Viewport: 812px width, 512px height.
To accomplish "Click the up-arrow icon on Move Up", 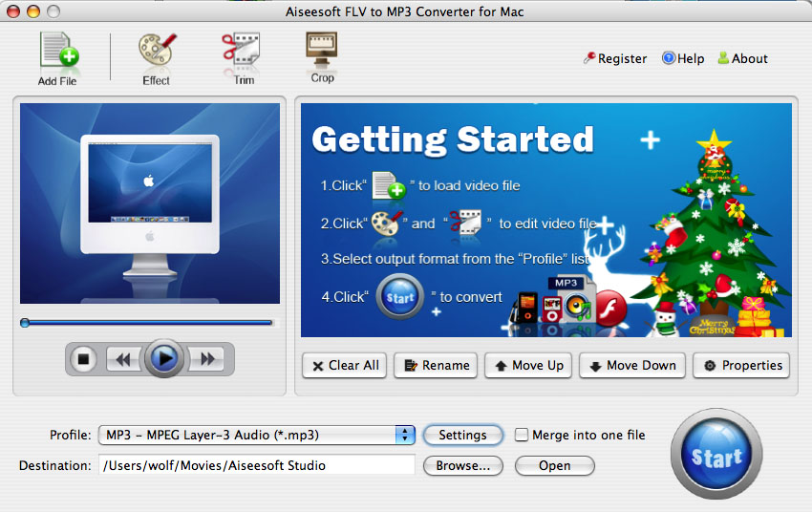I will 501,366.
